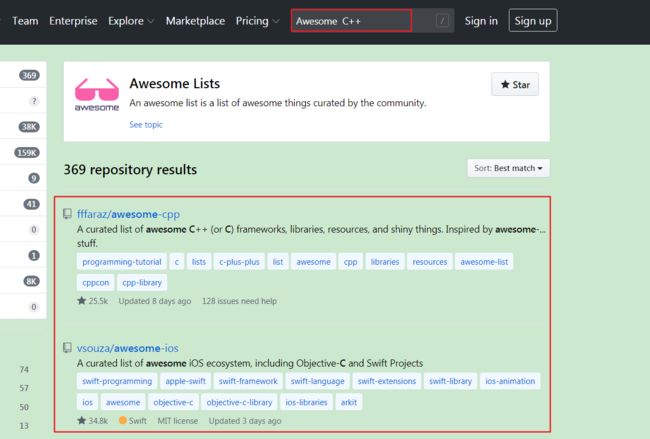Select the objective-c-library topic tag
Viewport: 650px width, 439px height.
[x=239, y=402]
